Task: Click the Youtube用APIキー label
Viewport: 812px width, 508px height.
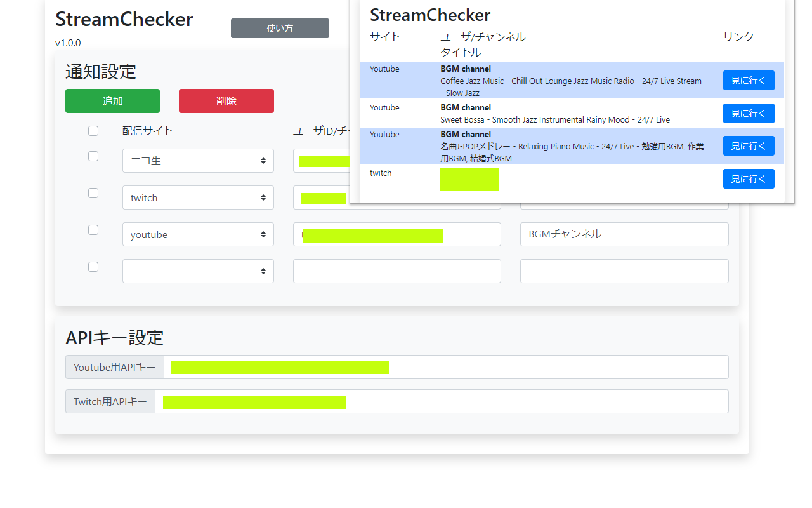Action: point(114,367)
